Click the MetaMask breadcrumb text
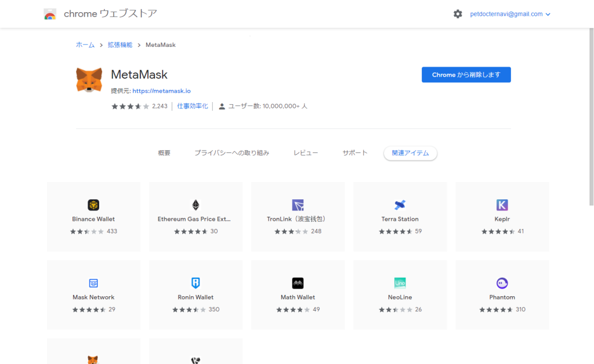Image resolution: width=594 pixels, height=364 pixels. pyautogui.click(x=161, y=45)
